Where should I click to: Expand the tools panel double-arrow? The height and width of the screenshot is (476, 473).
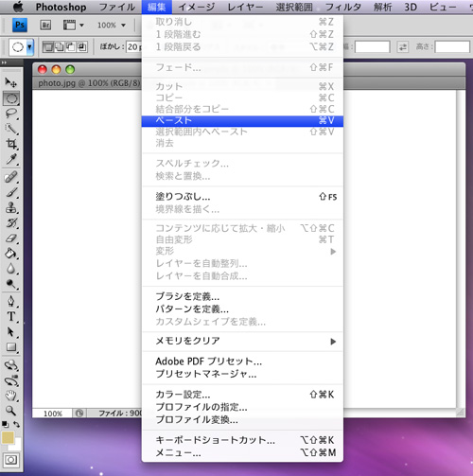(x=5, y=62)
